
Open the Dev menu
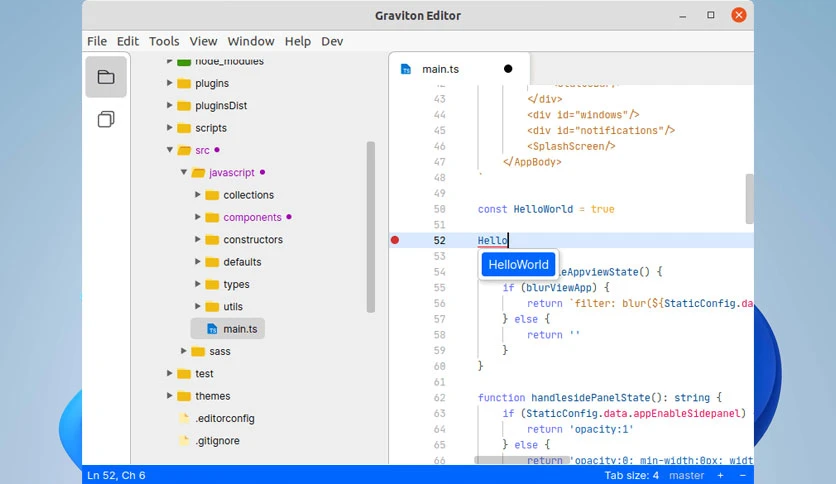[332, 41]
